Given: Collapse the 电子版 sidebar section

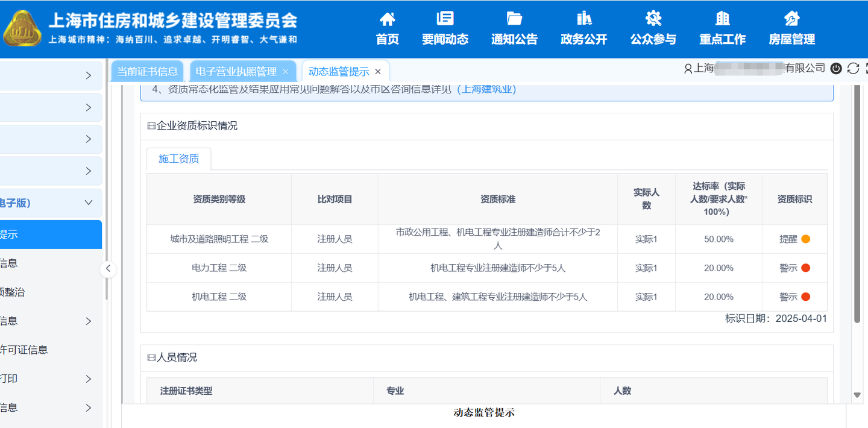Looking at the screenshot, I should pyautogui.click(x=89, y=203).
